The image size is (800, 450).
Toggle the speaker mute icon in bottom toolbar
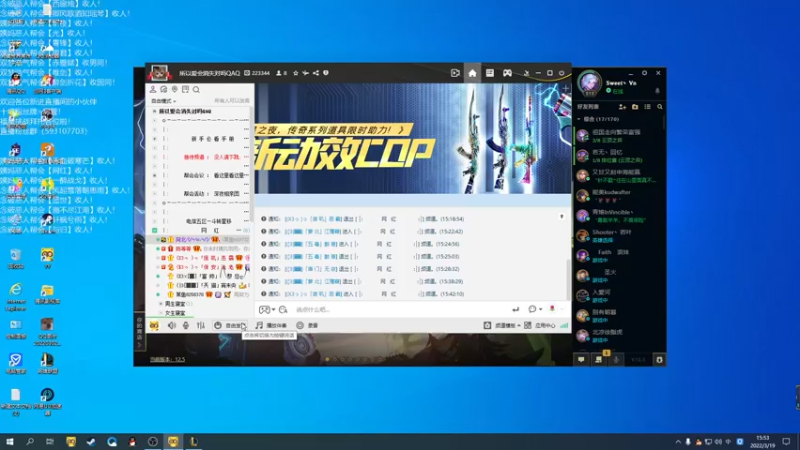coord(172,325)
